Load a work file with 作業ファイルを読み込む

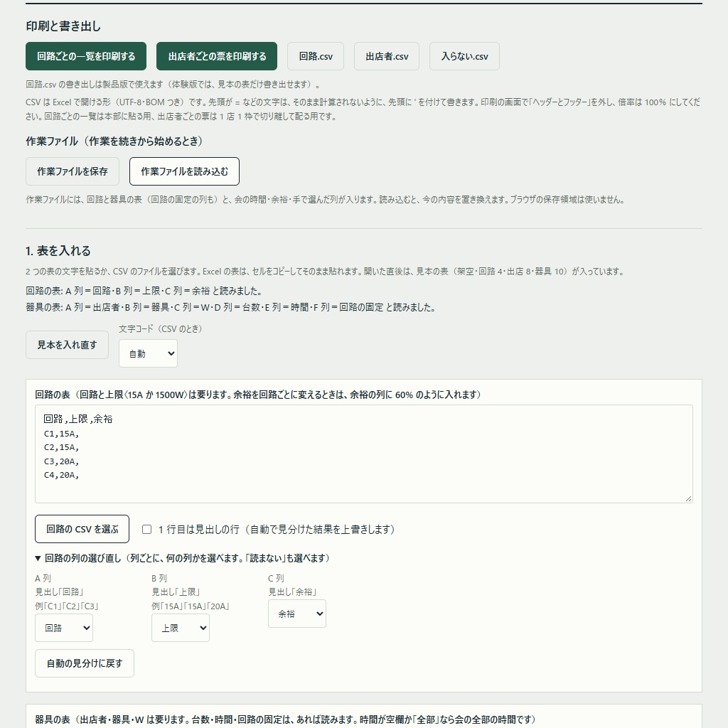pos(184,171)
